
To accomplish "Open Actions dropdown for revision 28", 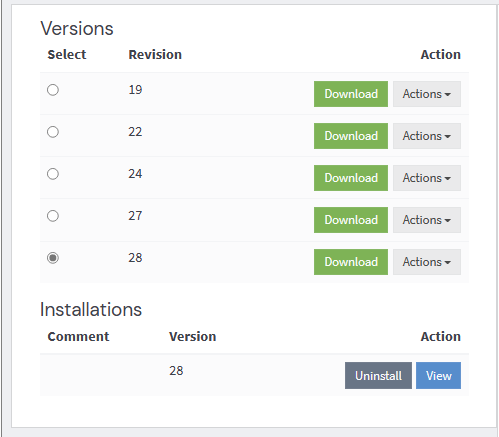I will (427, 262).
